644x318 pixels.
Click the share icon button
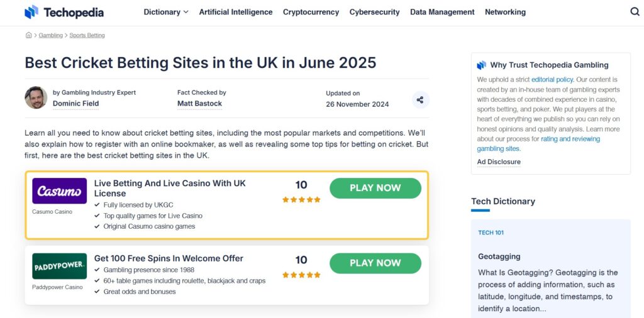tap(419, 100)
